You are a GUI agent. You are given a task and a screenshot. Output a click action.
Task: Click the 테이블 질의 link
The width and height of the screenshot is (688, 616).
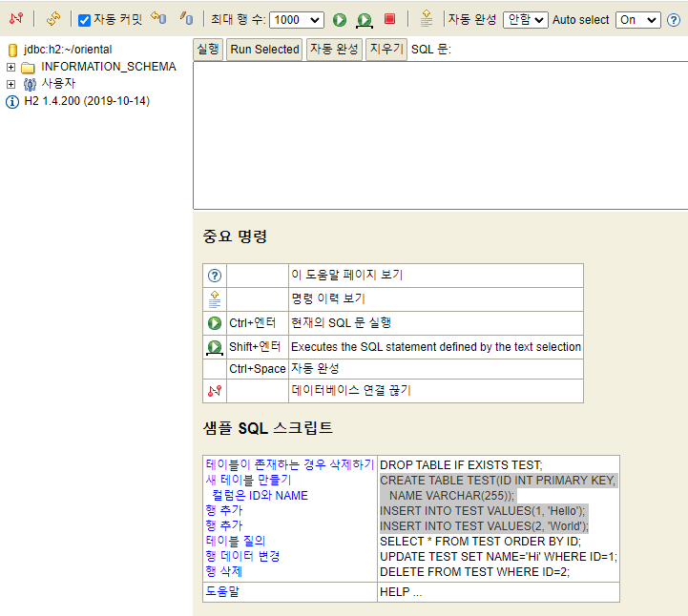(x=236, y=541)
